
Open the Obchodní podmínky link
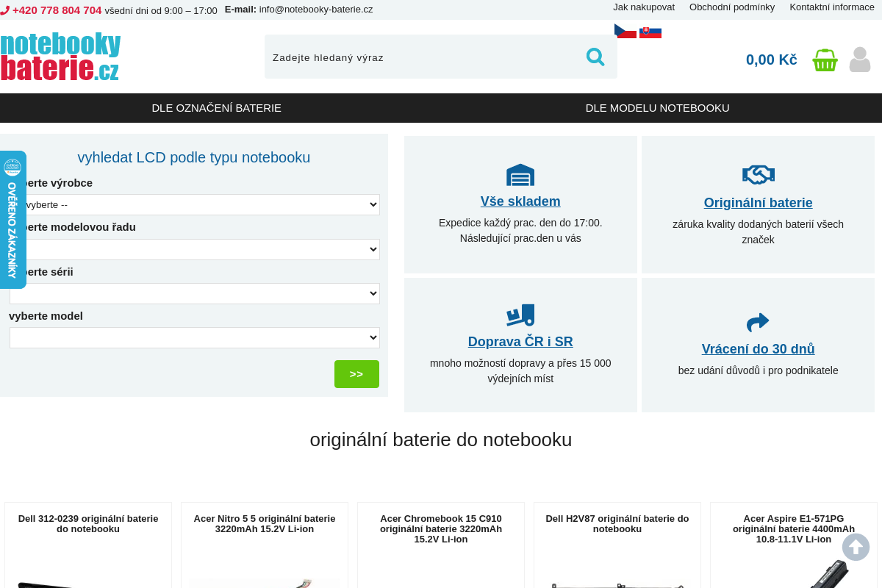732,7
